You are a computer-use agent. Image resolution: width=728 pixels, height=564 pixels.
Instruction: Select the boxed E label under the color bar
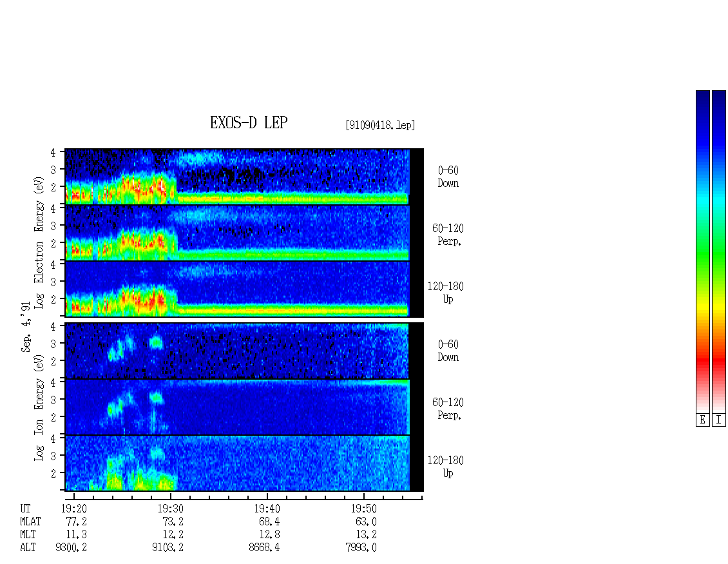click(x=702, y=420)
